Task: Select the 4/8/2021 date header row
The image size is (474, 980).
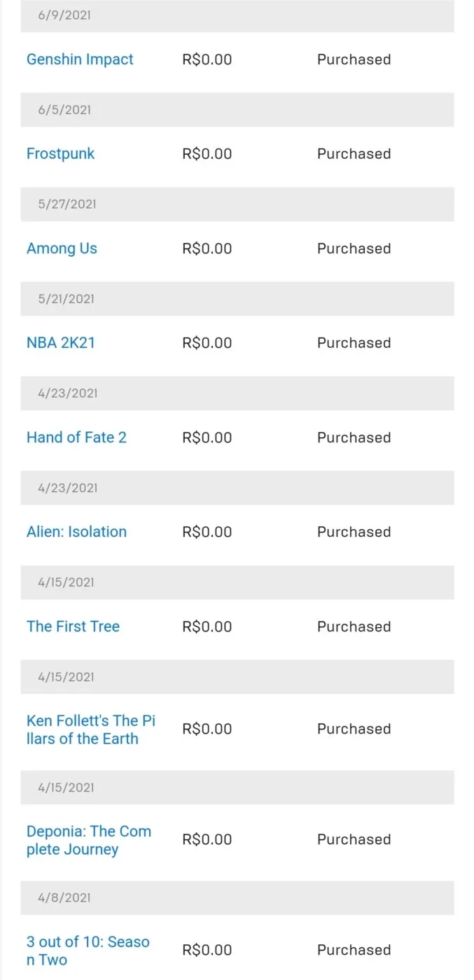Action: click(237, 897)
